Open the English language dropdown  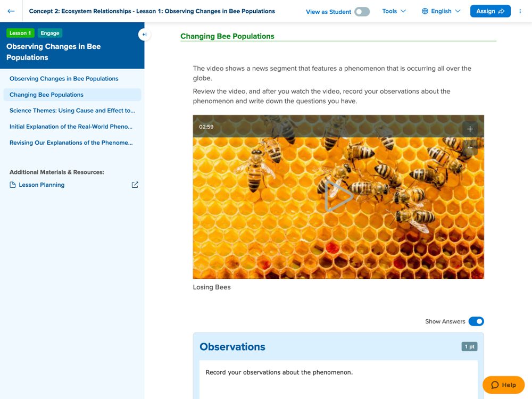[441, 11]
